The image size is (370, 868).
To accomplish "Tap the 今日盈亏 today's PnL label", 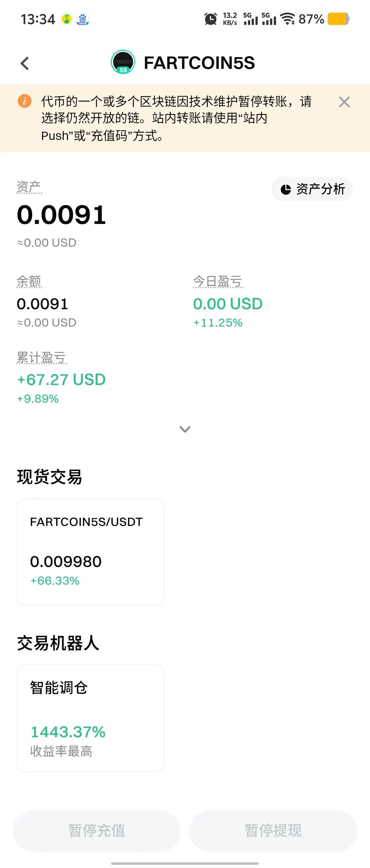I will [x=218, y=281].
